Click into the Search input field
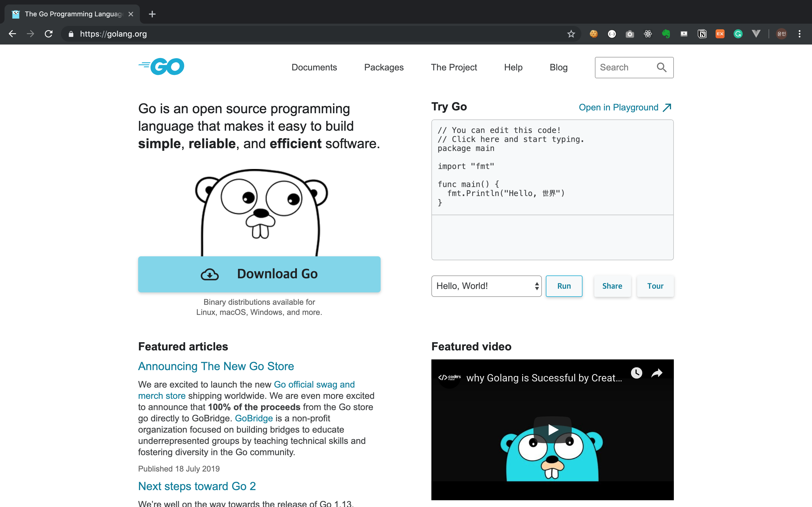The height and width of the screenshot is (507, 812). click(624, 67)
